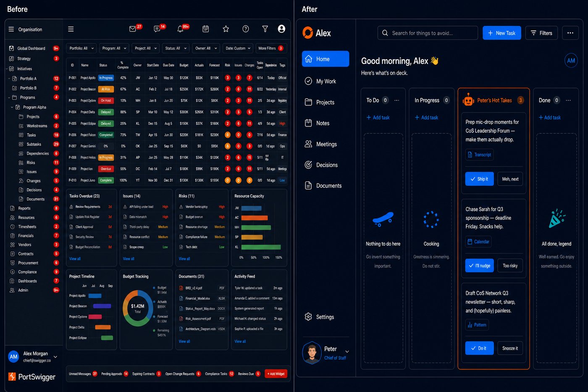This screenshot has width=588, height=392.
Task: Click AM avatar circle in After header
Action: click(x=571, y=61)
